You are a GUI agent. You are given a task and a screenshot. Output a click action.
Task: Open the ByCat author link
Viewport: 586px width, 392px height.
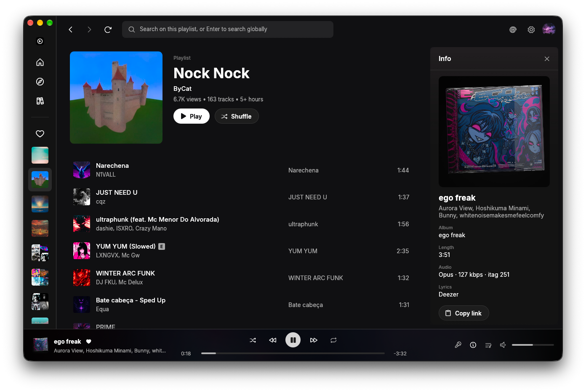(x=182, y=89)
